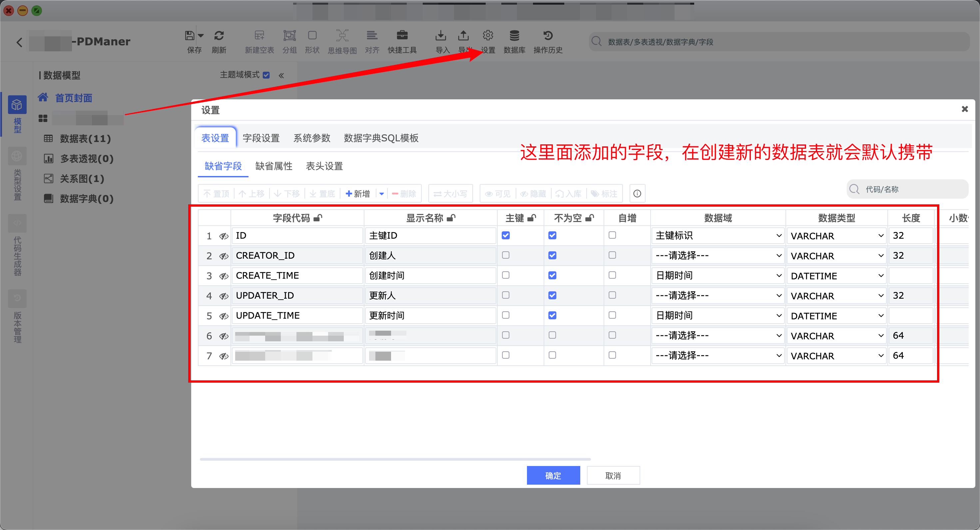Open data domain dropdown for CREATOR_ID
The height and width of the screenshot is (530, 980).
718,255
